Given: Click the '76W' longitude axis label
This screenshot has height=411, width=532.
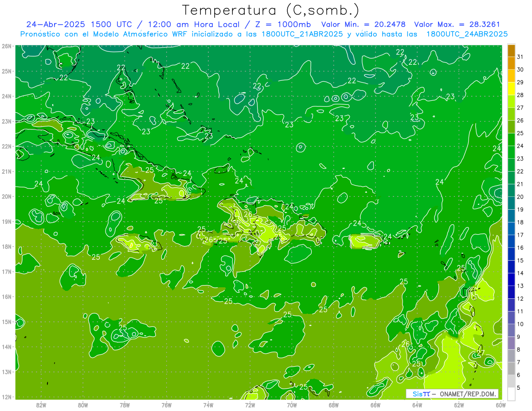Looking at the screenshot, I should tap(166, 405).
